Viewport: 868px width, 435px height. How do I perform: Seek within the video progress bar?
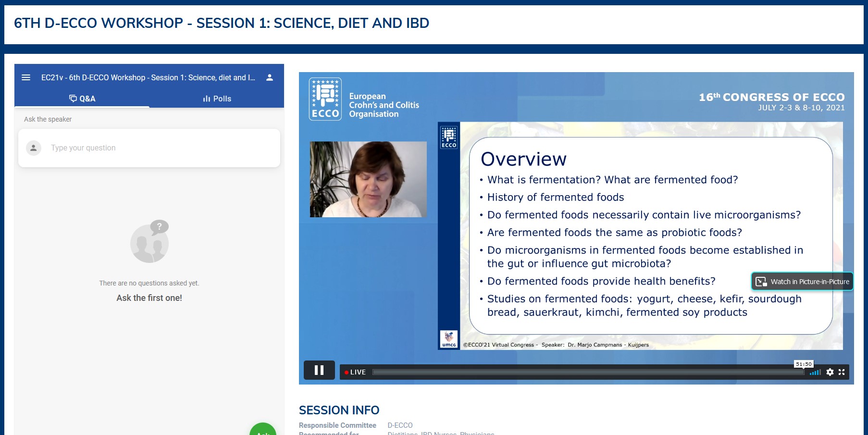pos(588,372)
